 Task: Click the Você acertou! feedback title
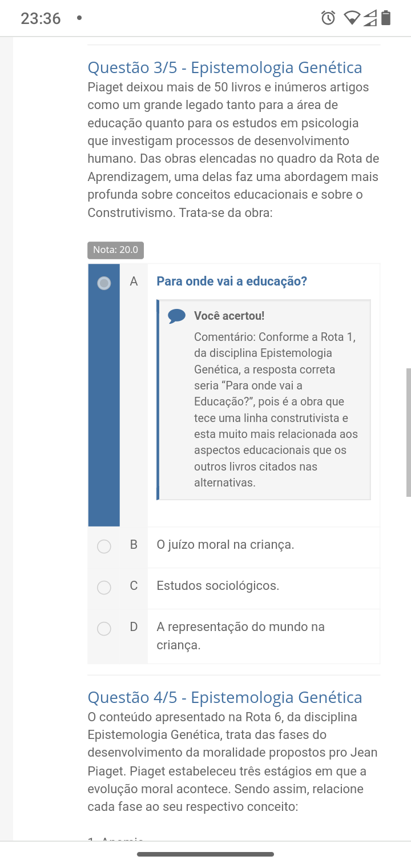tap(229, 316)
